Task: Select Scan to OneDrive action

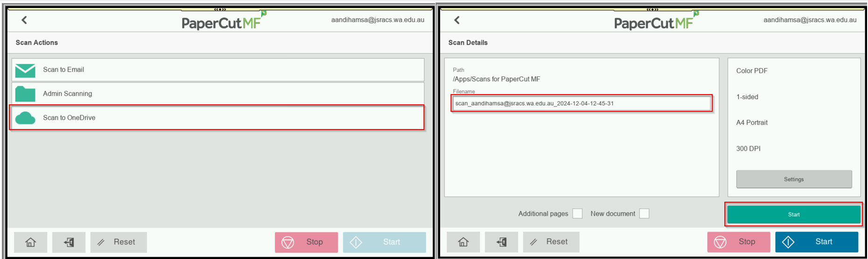Action: (x=218, y=118)
